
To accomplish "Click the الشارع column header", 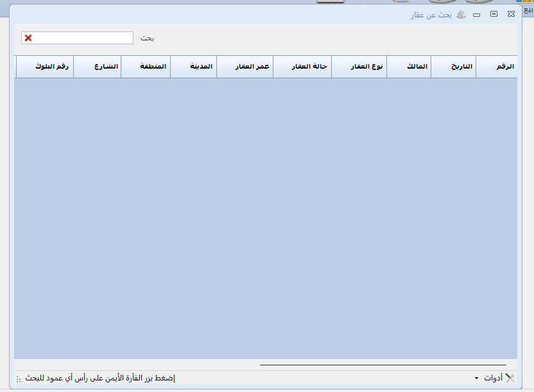I will [98, 67].
